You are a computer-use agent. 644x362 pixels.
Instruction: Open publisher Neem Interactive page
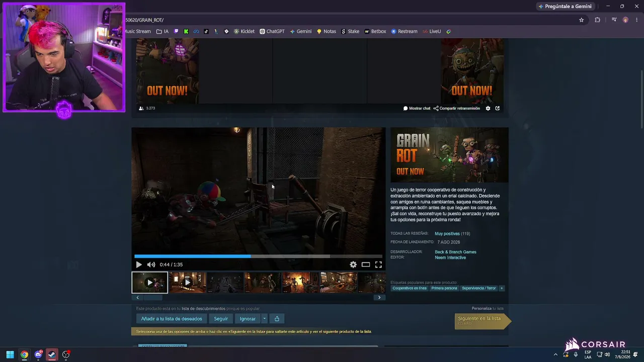tap(450, 257)
